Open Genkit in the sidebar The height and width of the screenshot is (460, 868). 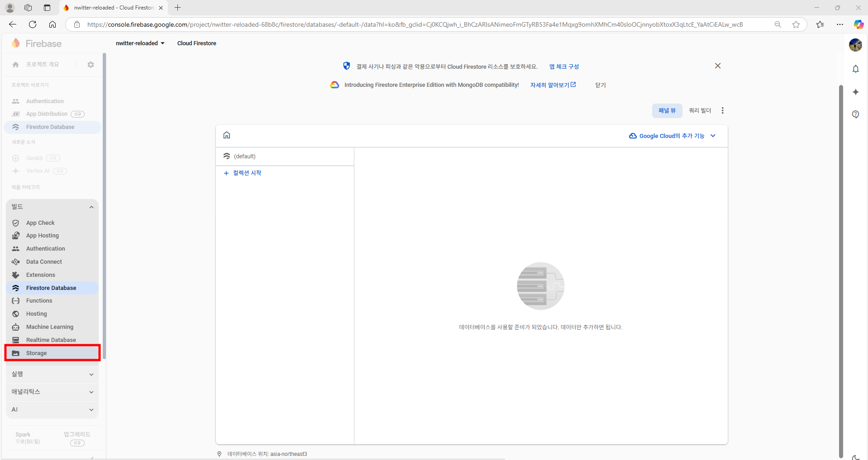pyautogui.click(x=34, y=158)
